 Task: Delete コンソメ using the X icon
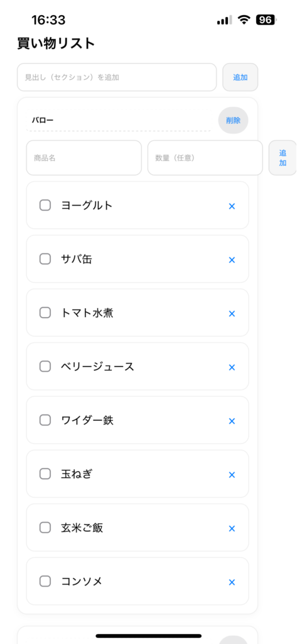pyautogui.click(x=232, y=582)
